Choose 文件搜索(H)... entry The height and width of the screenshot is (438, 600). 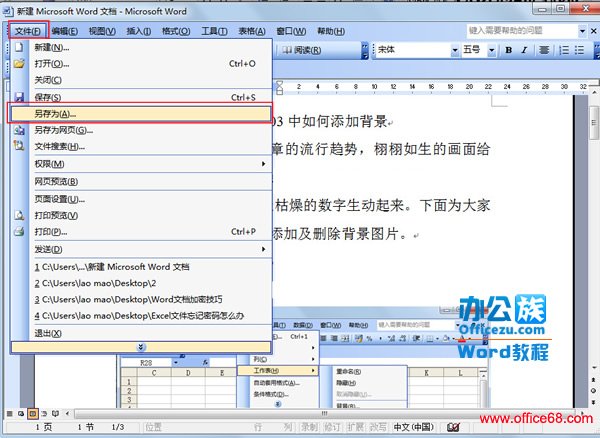(141, 147)
